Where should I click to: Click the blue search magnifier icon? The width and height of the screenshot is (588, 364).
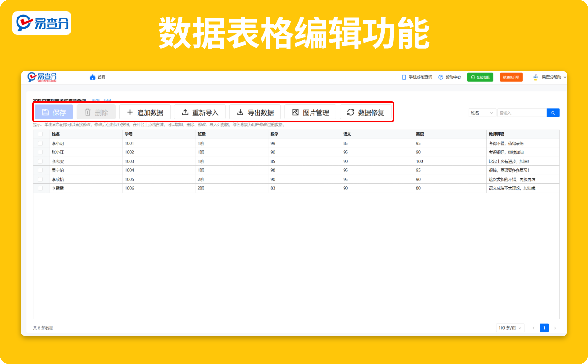[553, 112]
